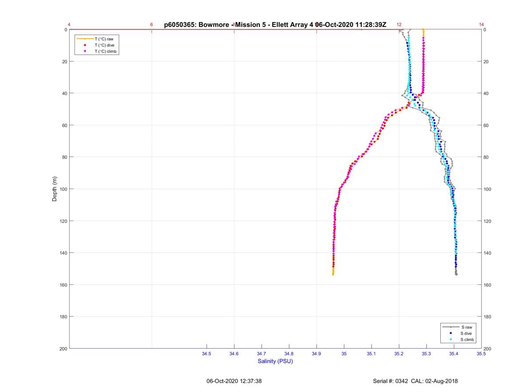The height and width of the screenshot is (392, 532).
Task: Select the 'S raw' legend entry
Action: (x=458, y=327)
